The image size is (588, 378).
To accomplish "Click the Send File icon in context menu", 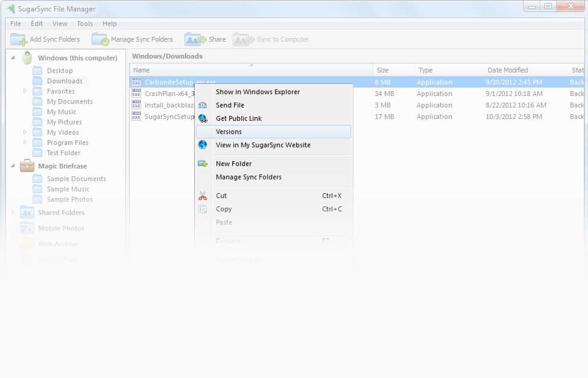I will (203, 105).
